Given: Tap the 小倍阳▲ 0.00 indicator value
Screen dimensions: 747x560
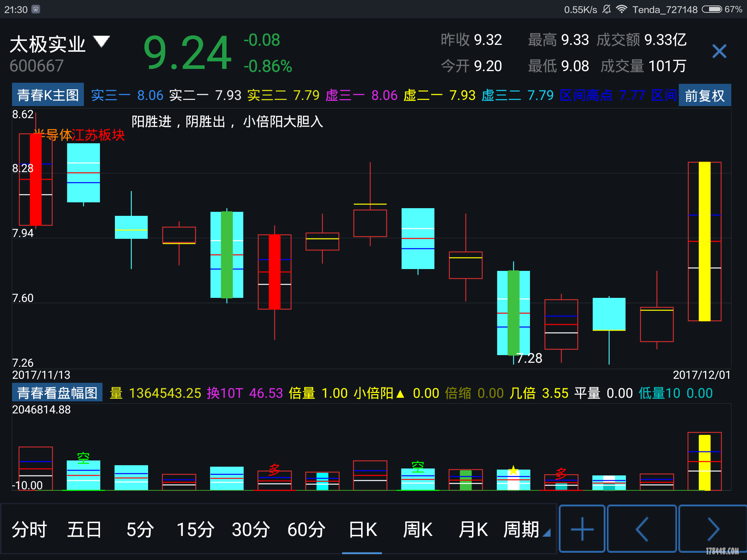Looking at the screenshot, I should pyautogui.click(x=396, y=393).
